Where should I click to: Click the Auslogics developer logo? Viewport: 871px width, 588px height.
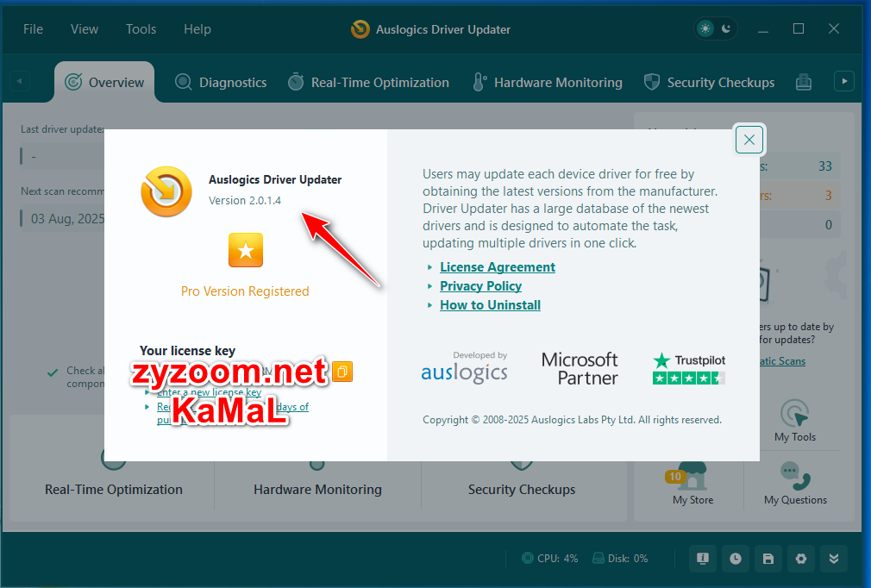click(464, 368)
